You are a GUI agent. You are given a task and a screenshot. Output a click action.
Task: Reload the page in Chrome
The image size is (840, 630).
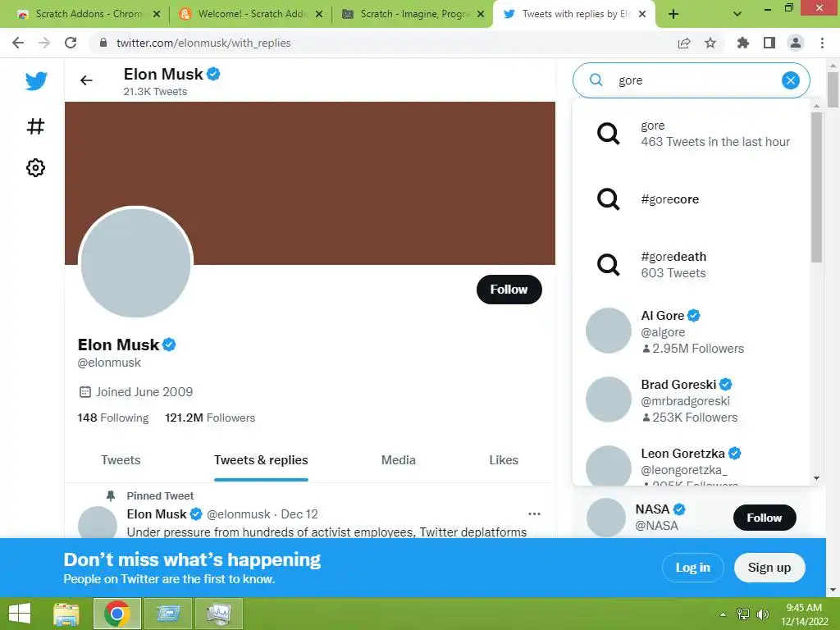[71, 43]
